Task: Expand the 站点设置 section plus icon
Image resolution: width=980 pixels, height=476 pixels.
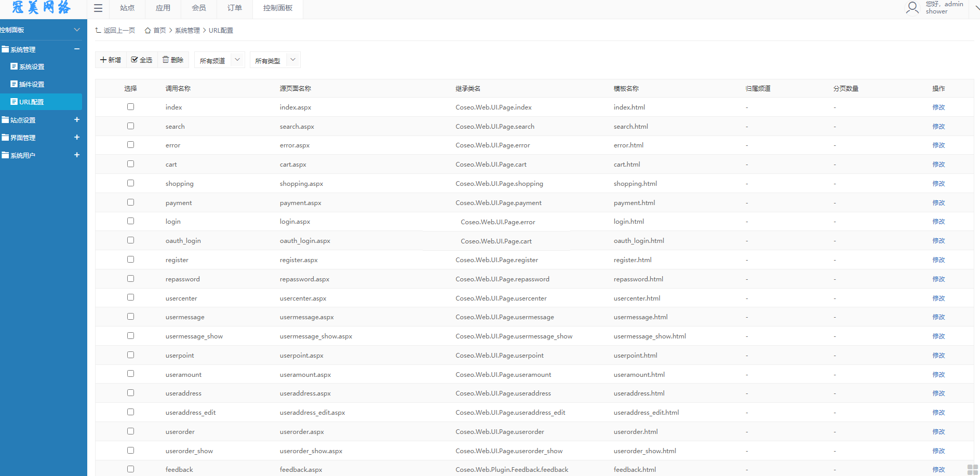Action: (x=77, y=120)
